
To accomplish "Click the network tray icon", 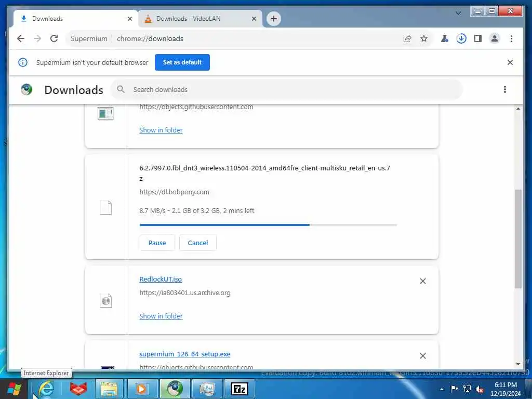I will 467,389.
